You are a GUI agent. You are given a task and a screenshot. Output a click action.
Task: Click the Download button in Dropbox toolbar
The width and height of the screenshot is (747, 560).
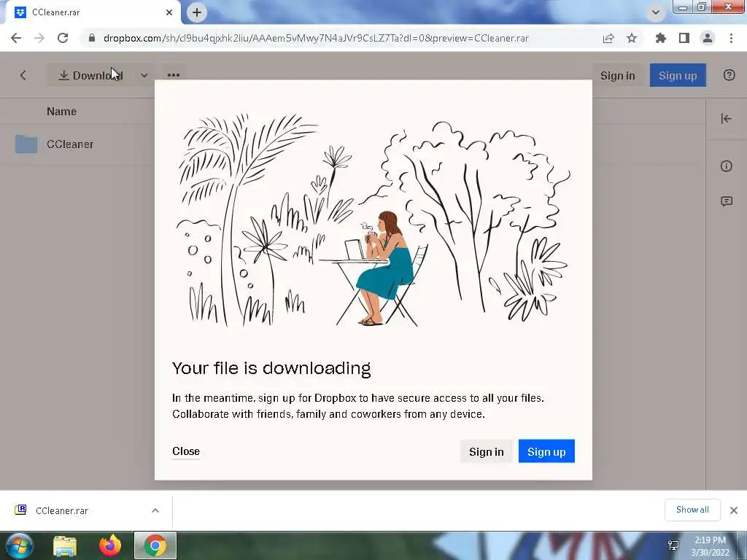(x=90, y=75)
